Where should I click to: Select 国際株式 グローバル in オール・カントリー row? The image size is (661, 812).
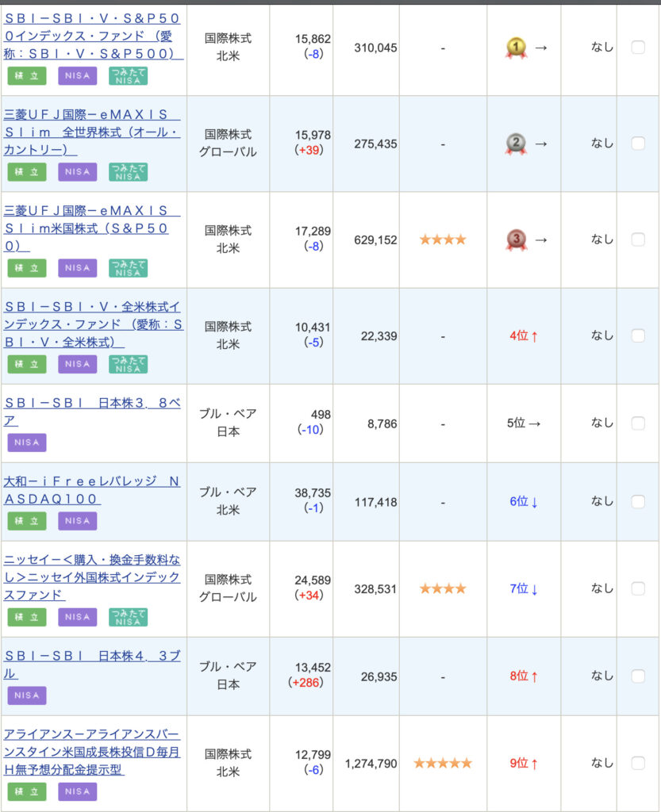(x=228, y=144)
